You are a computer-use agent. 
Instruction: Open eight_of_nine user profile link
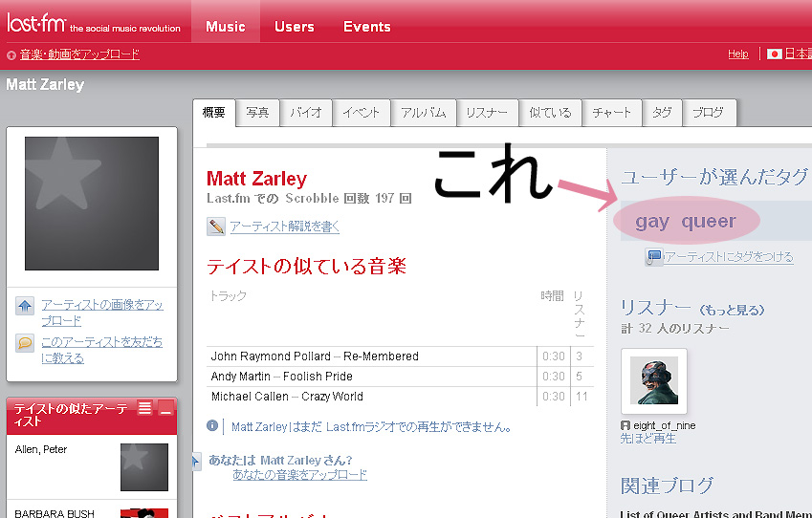665,425
